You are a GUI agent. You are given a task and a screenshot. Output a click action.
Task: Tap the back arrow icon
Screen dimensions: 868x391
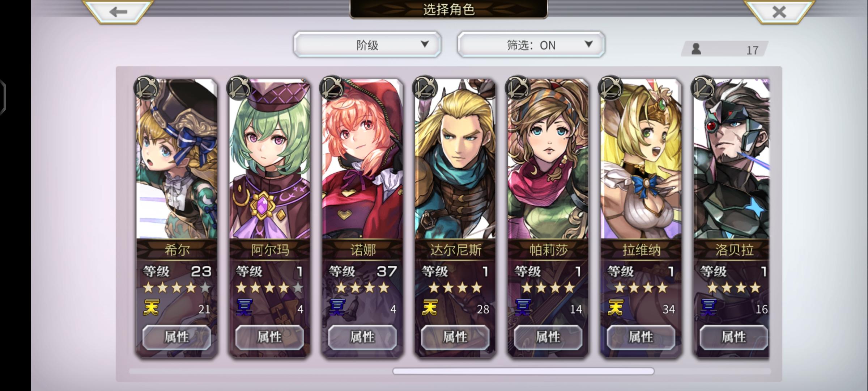(118, 12)
